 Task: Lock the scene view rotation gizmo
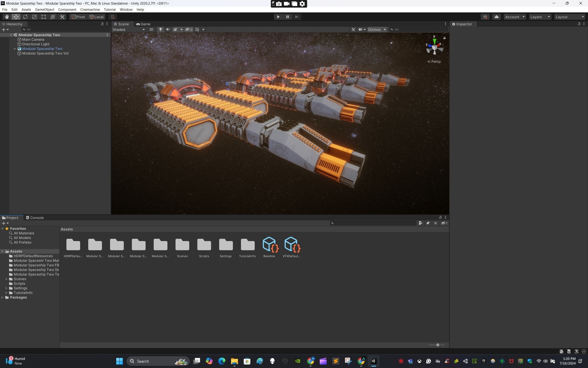pyautogui.click(x=444, y=38)
